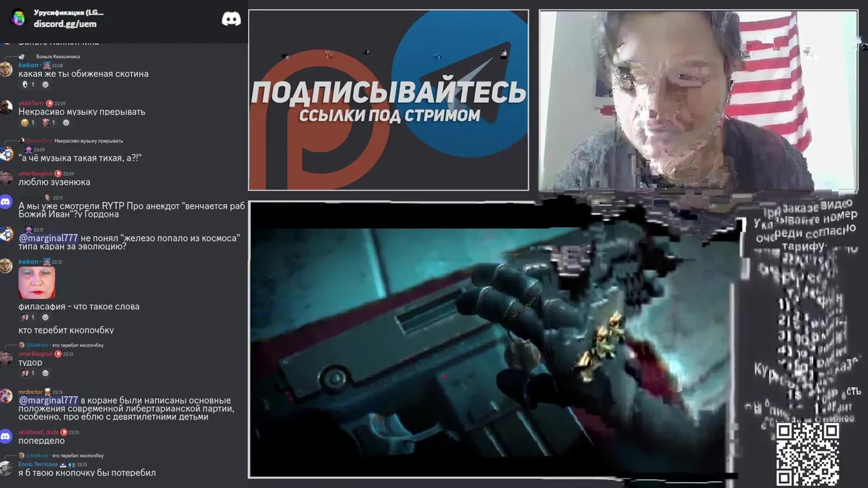This screenshot has height=488, width=868.
Task: Click laughing emoji reaction under vikkkTorrr's message
Action: (x=28, y=123)
